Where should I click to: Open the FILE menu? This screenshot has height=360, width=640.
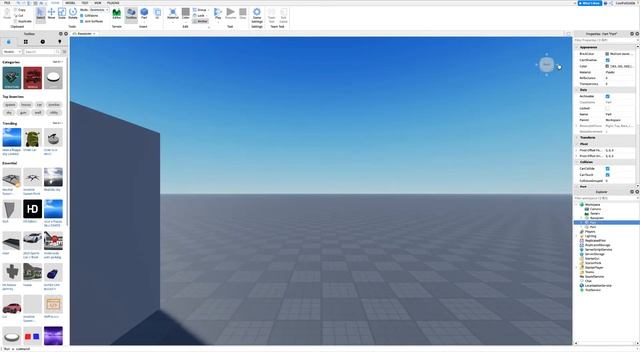[7, 3]
